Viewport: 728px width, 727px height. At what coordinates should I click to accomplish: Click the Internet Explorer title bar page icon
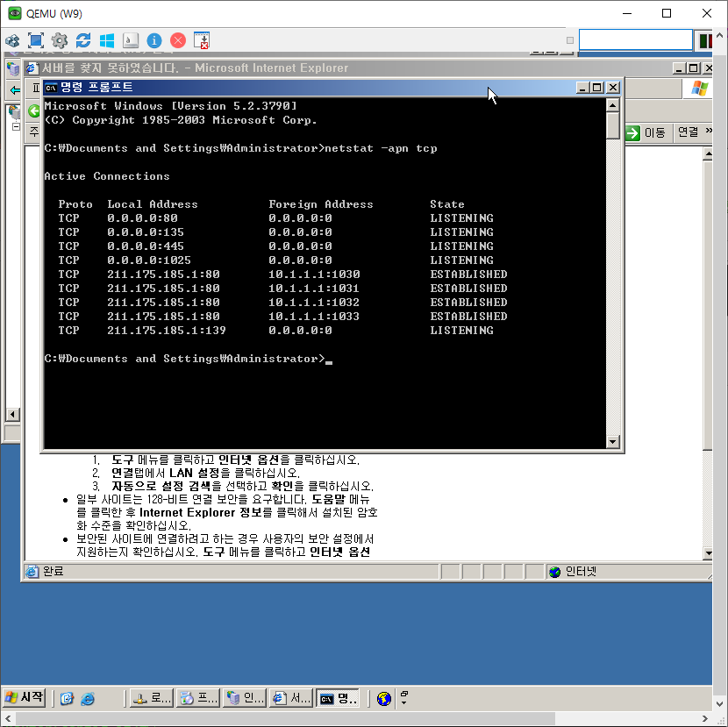(x=32, y=68)
